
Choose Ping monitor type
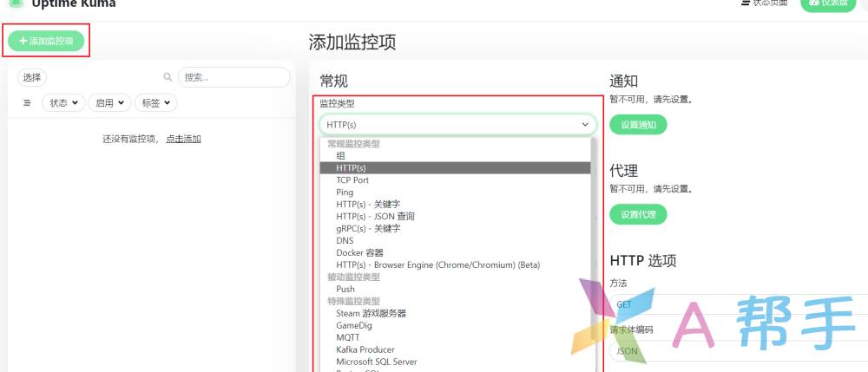[x=455, y=193]
